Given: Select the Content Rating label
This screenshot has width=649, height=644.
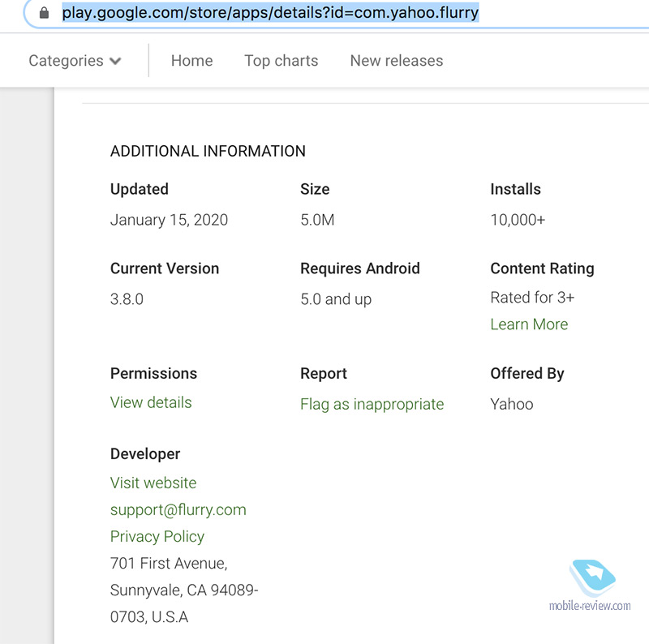Looking at the screenshot, I should pos(542,268).
